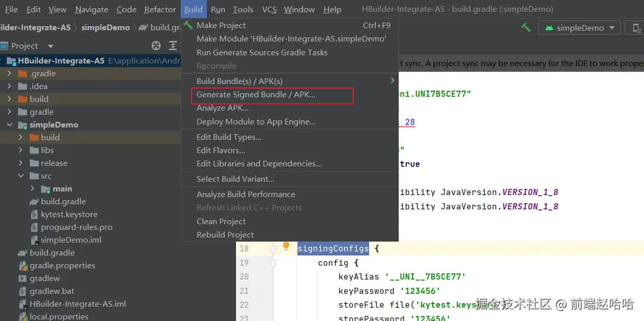Click the fold marker on line 18
This screenshot has height=321, width=644.
pos(273,249)
